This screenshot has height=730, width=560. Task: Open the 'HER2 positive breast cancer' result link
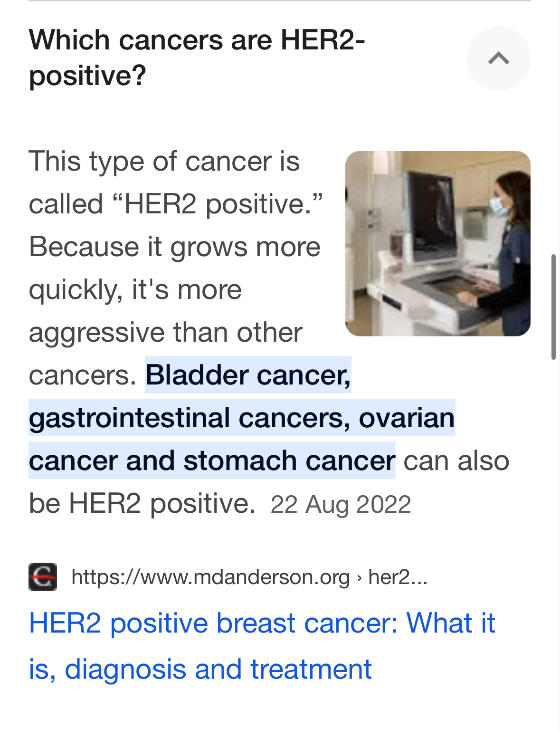pyautogui.click(x=262, y=645)
